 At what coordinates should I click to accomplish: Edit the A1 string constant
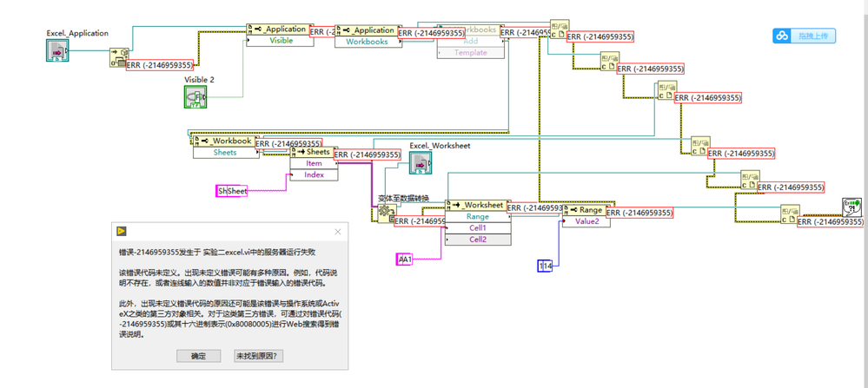(405, 259)
